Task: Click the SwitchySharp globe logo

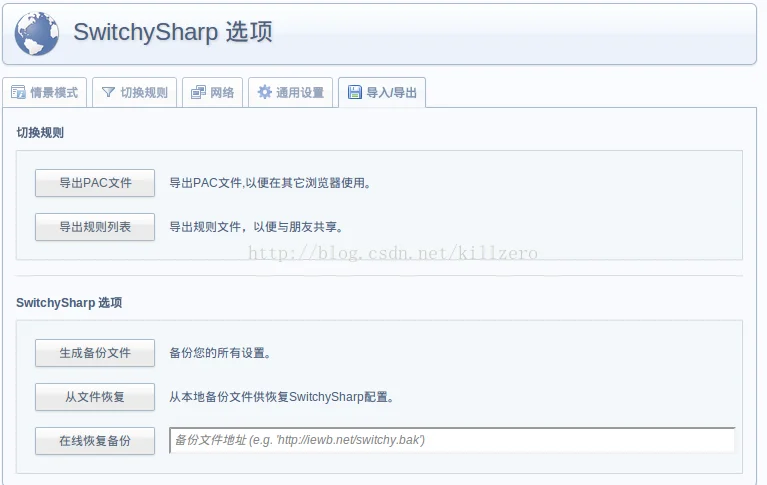Action: point(37,34)
